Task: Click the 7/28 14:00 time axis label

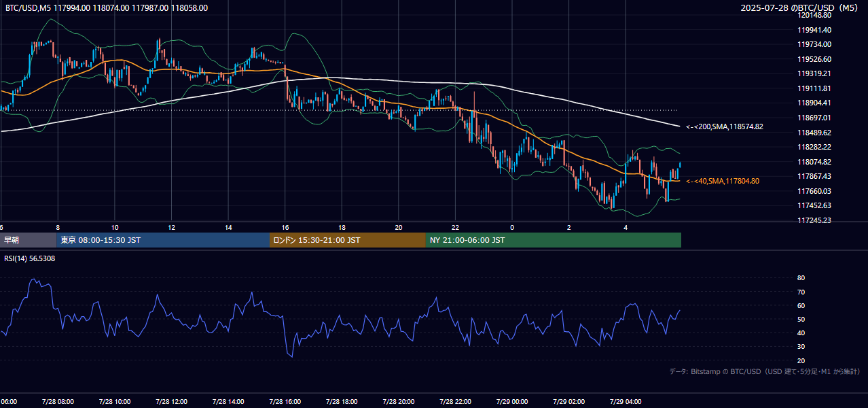Action: click(x=228, y=402)
